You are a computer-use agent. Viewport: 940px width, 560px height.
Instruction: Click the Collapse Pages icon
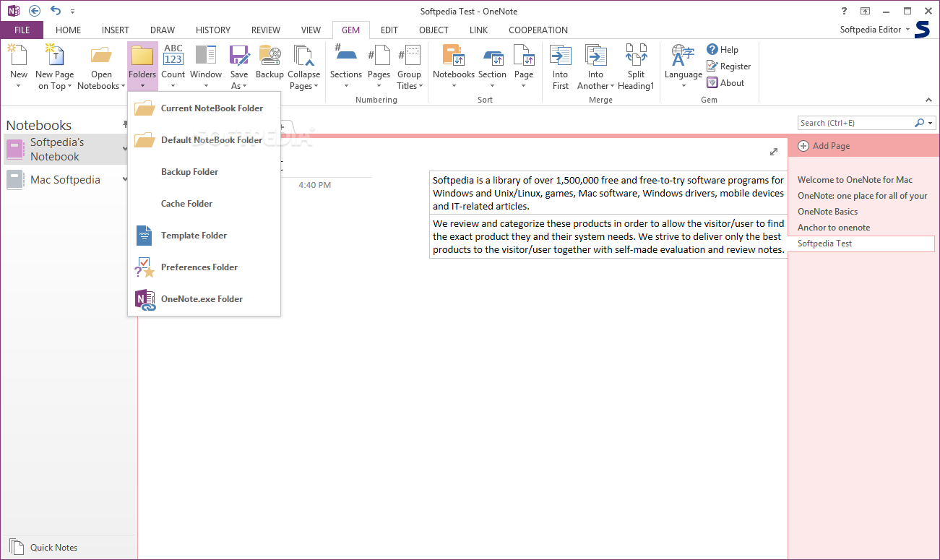[x=304, y=55]
